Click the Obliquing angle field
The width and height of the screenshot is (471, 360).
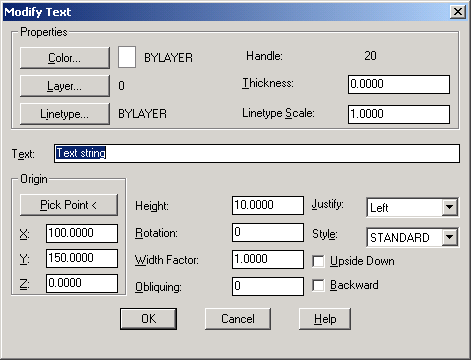[268, 286]
